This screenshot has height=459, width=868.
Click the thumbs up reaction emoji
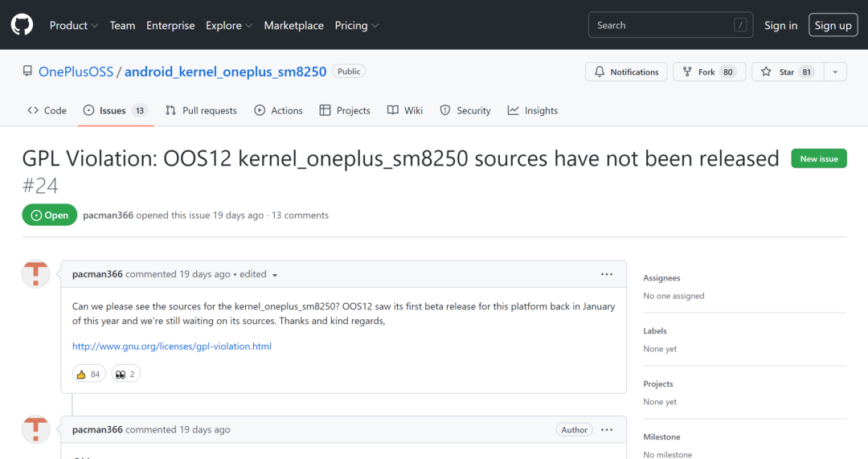coord(80,374)
